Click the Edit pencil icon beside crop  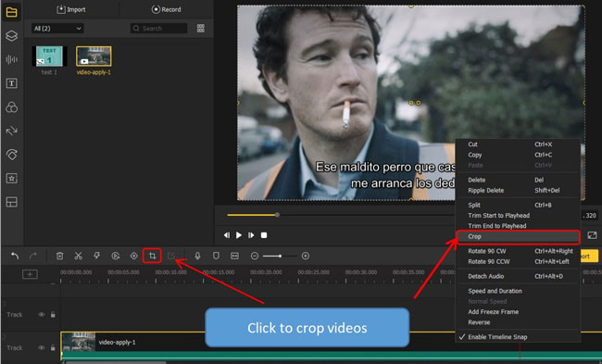click(171, 256)
